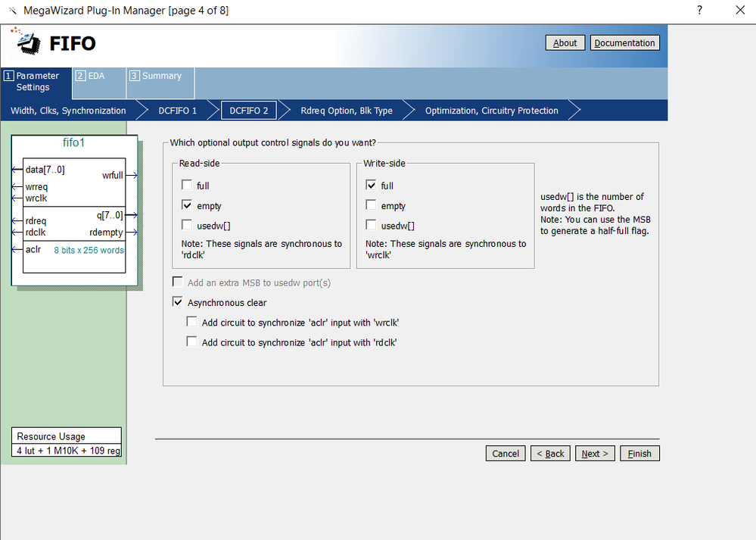This screenshot has height=540, width=756.
Task: Go to Rdreq Option, Blk Type step
Action: (x=347, y=111)
